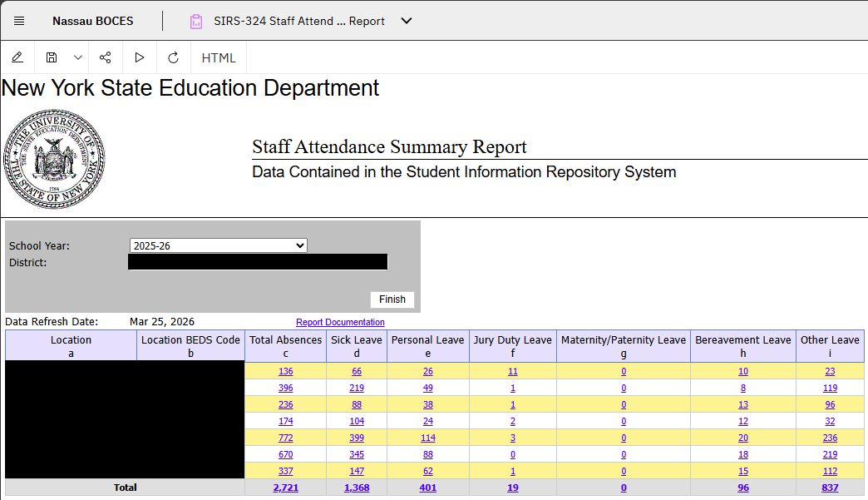This screenshot has width=868, height=500.
Task: Click the Maternity/Paternity Leave column header
Action: (x=624, y=346)
